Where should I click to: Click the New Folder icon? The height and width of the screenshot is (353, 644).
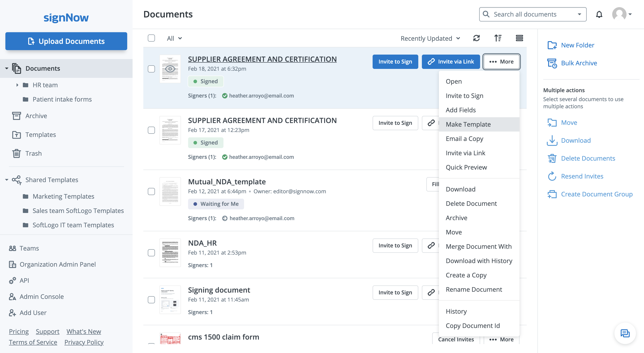tap(552, 45)
